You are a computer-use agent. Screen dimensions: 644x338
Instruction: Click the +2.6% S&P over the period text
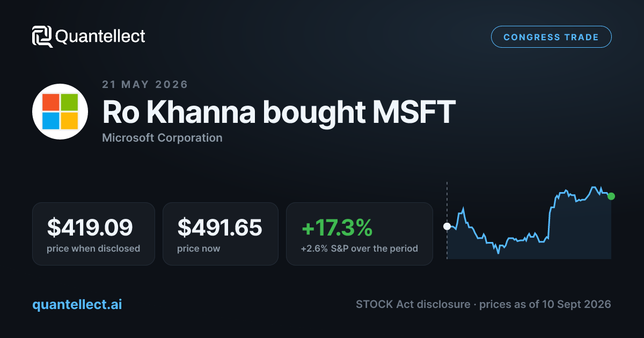359,248
